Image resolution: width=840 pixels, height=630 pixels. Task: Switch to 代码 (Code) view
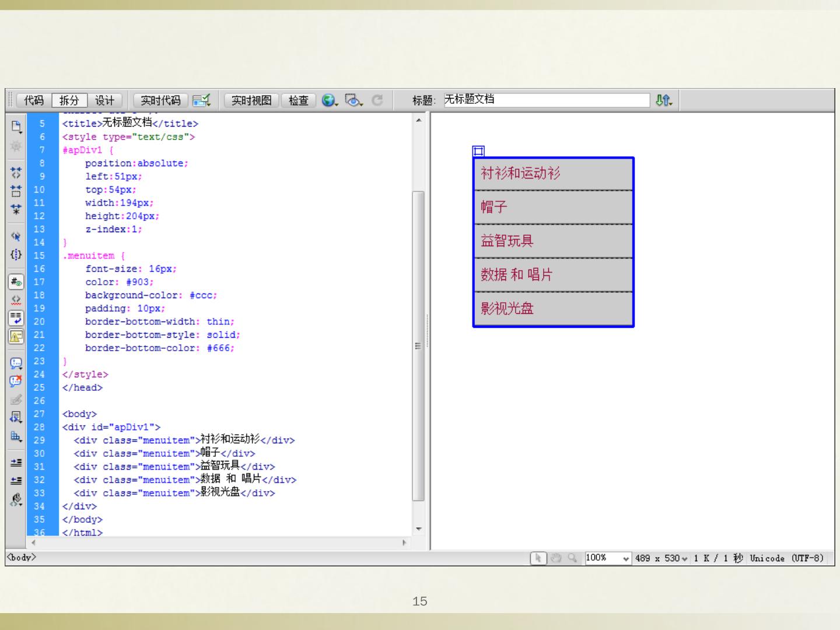coord(34,100)
